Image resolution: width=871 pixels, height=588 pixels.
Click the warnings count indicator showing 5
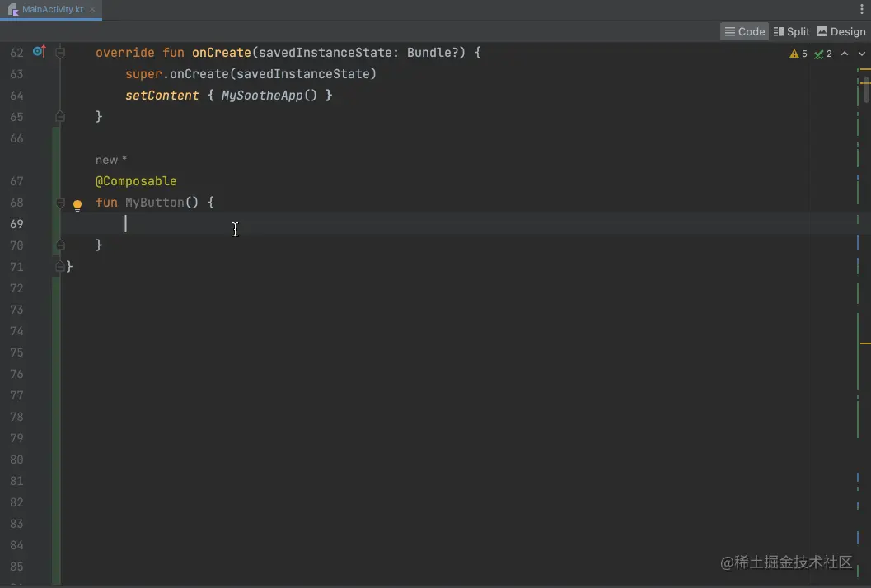pyautogui.click(x=798, y=54)
